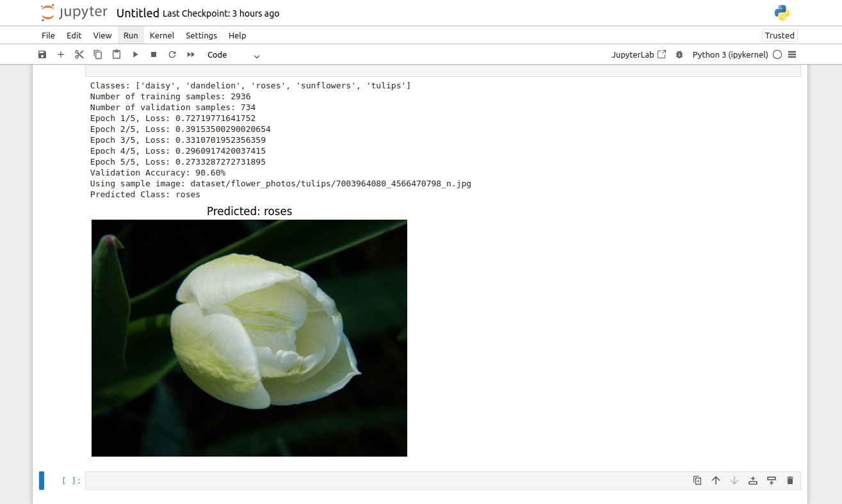842x504 pixels.
Task: Click inside the empty code cell input
Action: (x=384, y=480)
